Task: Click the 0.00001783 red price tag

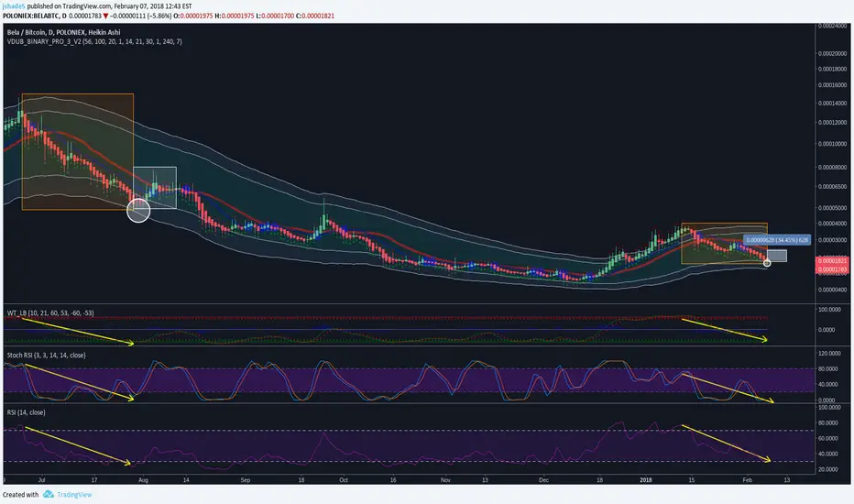Action: (x=833, y=269)
